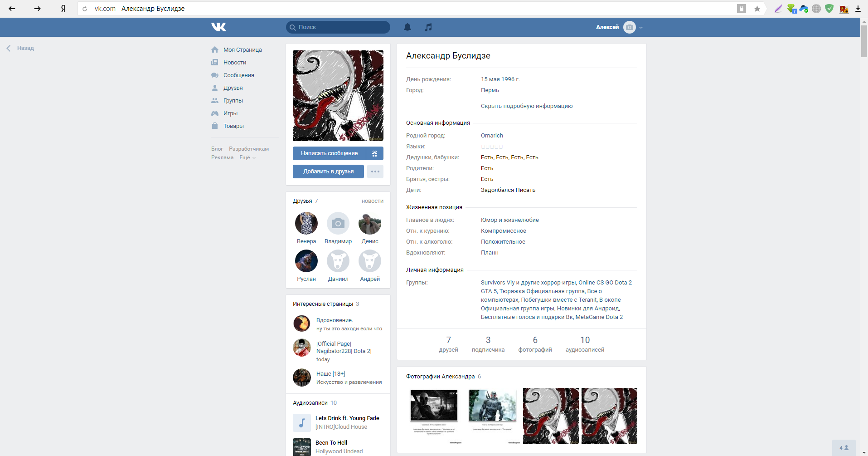
Task: Click the gift icon next to message button
Action: (x=375, y=153)
